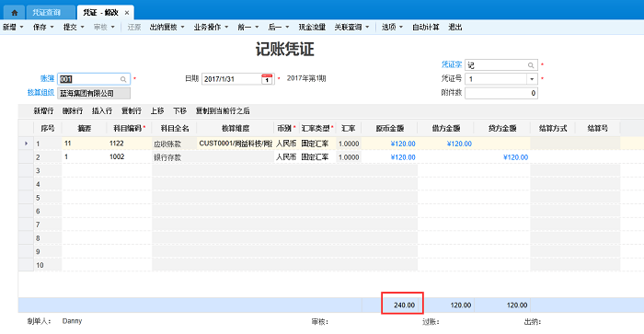This screenshot has width=644, height=334.
Task: Open the 核算组织 link label
Action: [40, 93]
